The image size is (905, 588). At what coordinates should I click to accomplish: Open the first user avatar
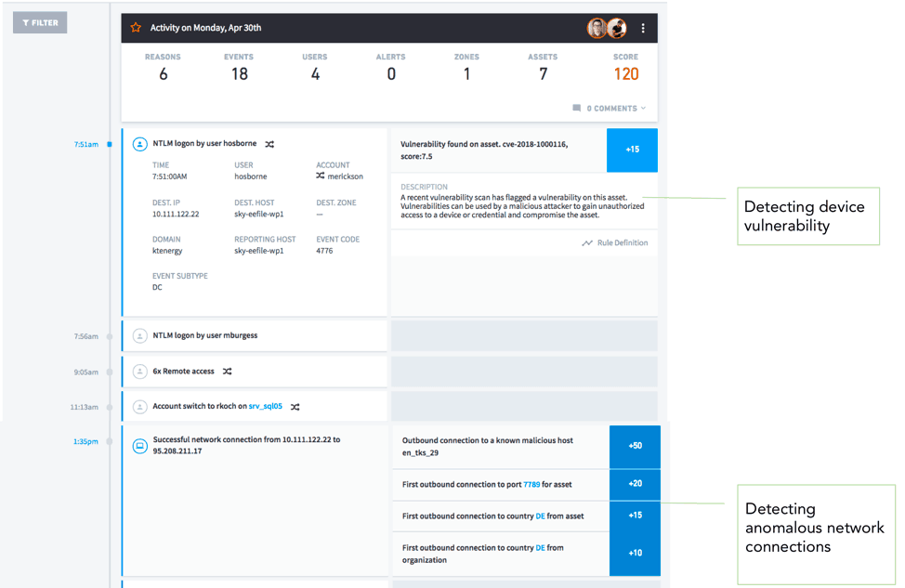pos(597,28)
